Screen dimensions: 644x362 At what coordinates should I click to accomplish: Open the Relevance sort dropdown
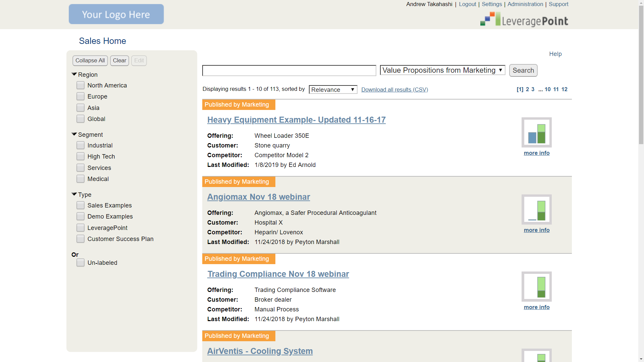tap(333, 89)
